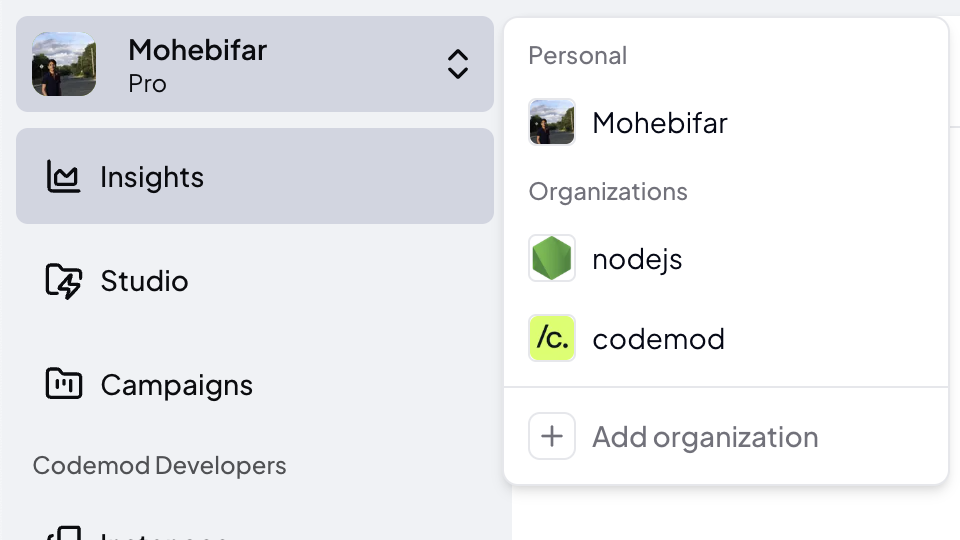The image size is (960, 540).
Task: Click the green nodejs hexagon logo
Action: [552, 259]
